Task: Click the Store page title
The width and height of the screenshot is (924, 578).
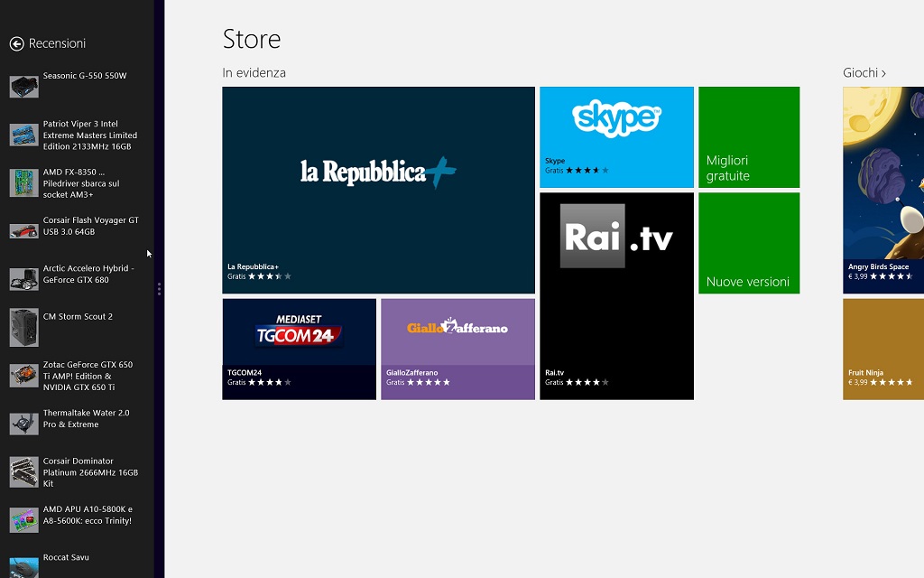Action: coord(252,40)
